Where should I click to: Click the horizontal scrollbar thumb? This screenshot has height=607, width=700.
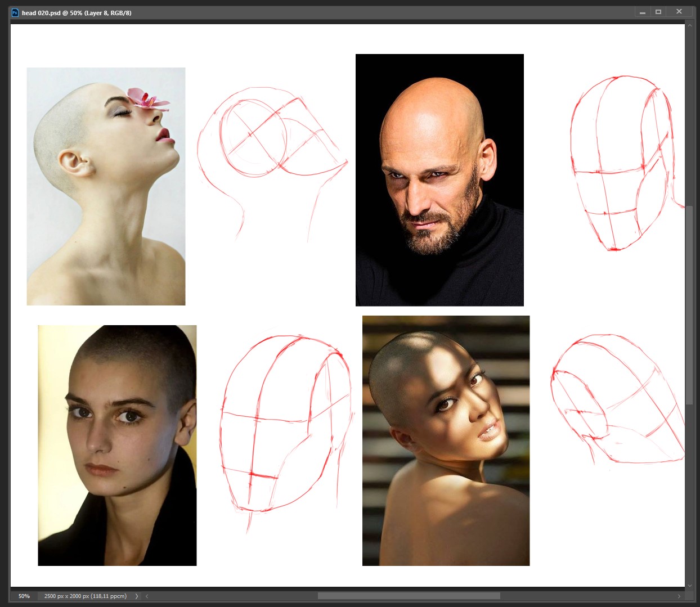[x=409, y=596]
